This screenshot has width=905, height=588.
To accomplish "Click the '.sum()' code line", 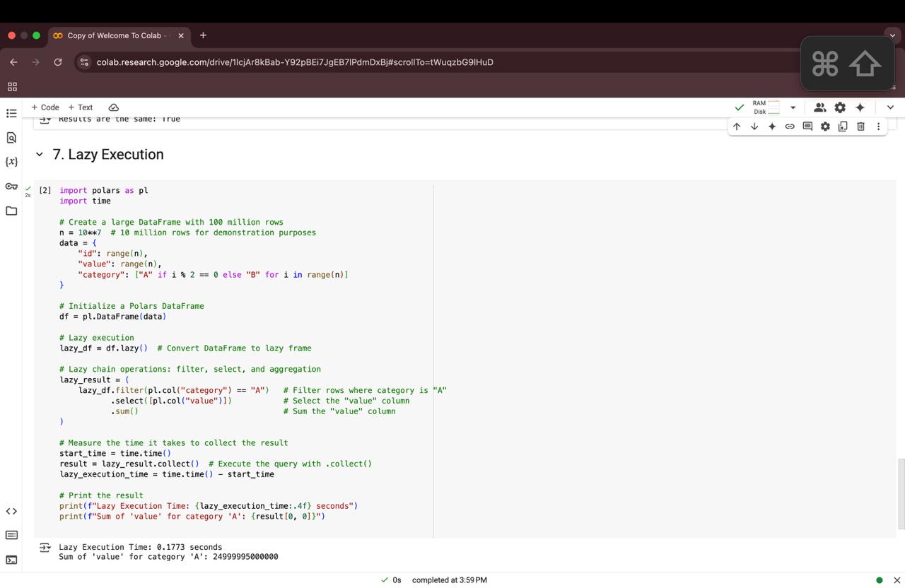I will coord(124,411).
